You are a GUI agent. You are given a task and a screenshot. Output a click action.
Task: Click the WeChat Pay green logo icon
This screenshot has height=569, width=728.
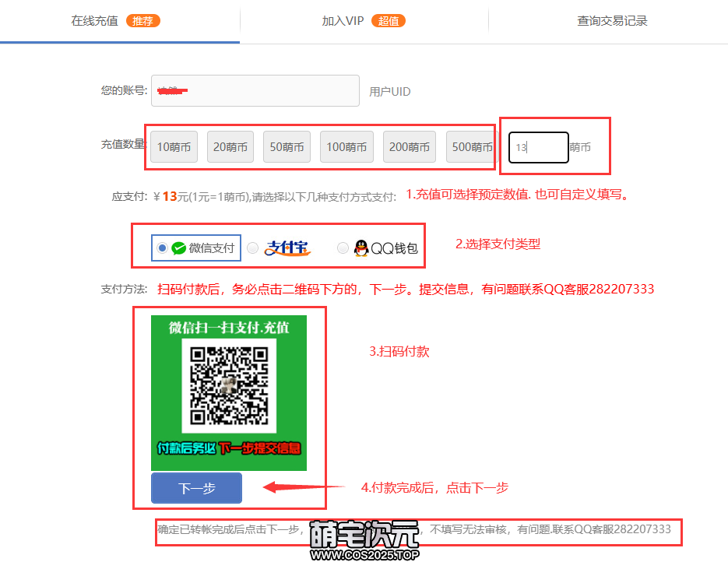coord(179,248)
